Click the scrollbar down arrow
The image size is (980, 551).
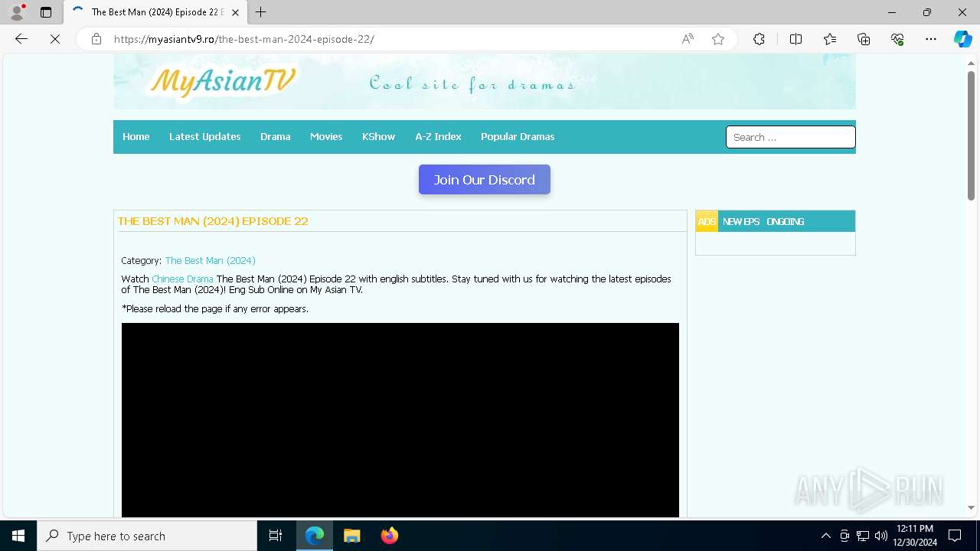pyautogui.click(x=971, y=507)
